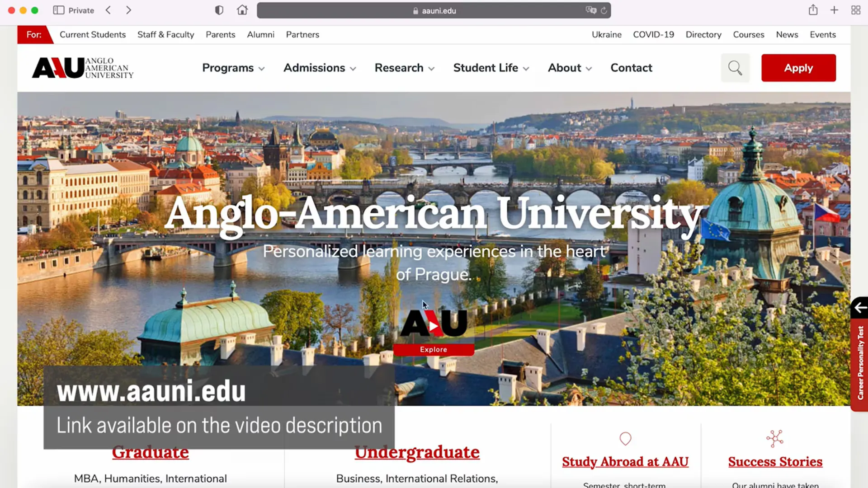This screenshot has width=868, height=488.
Task: Open the Career Personality Test side tab
Action: [860, 364]
